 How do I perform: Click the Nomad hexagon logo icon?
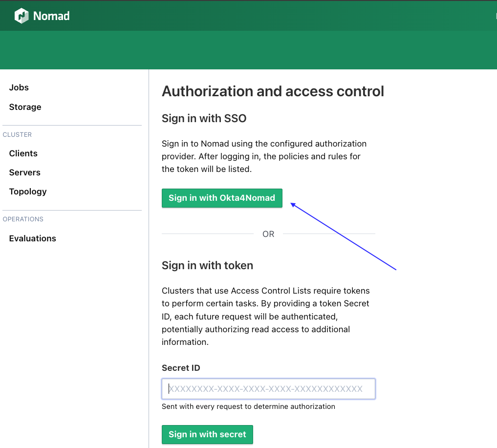coord(22,16)
